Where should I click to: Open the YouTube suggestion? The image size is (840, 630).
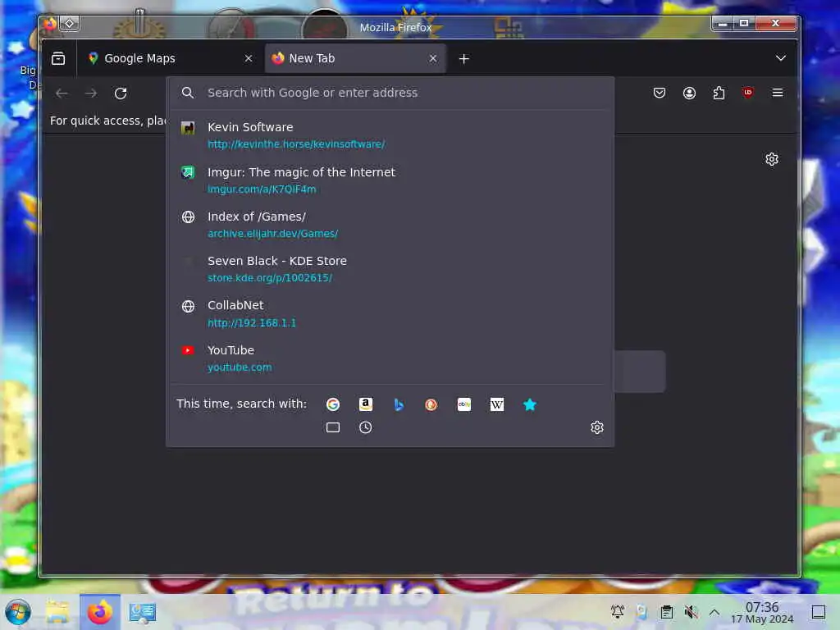(x=390, y=358)
